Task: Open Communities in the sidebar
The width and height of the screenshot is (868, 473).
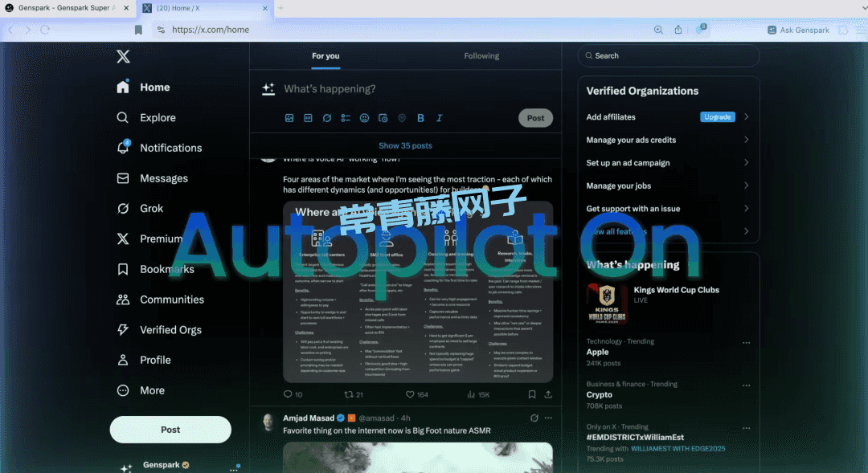Action: (161, 300)
